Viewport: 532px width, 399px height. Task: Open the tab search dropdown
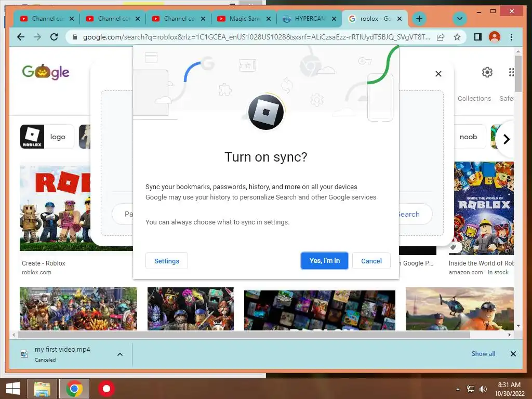click(460, 19)
